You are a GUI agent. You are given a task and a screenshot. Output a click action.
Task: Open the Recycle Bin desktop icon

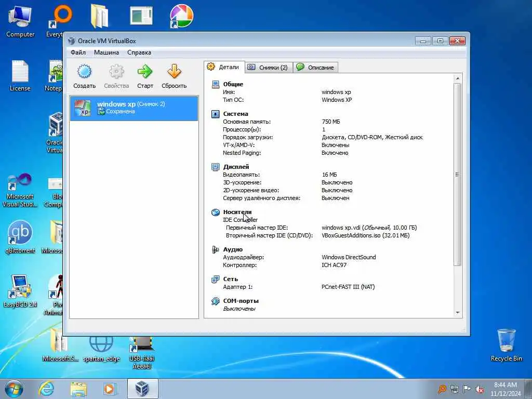click(x=506, y=345)
